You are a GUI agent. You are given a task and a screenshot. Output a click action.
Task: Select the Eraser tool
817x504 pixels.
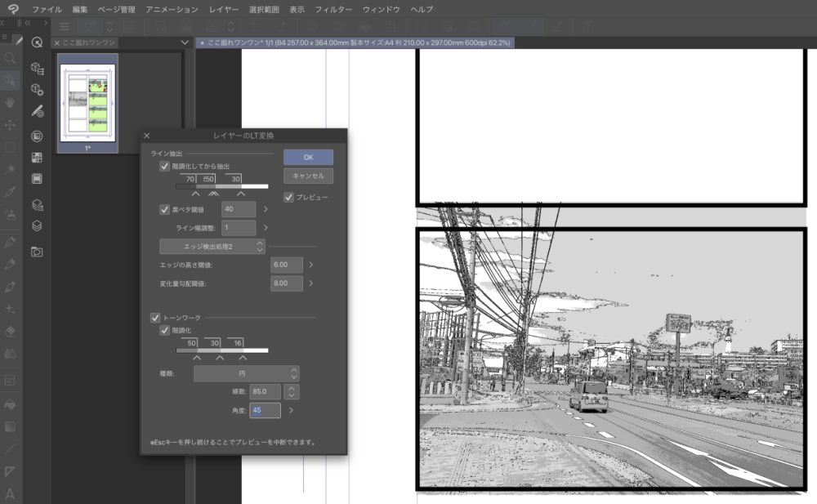(10, 332)
